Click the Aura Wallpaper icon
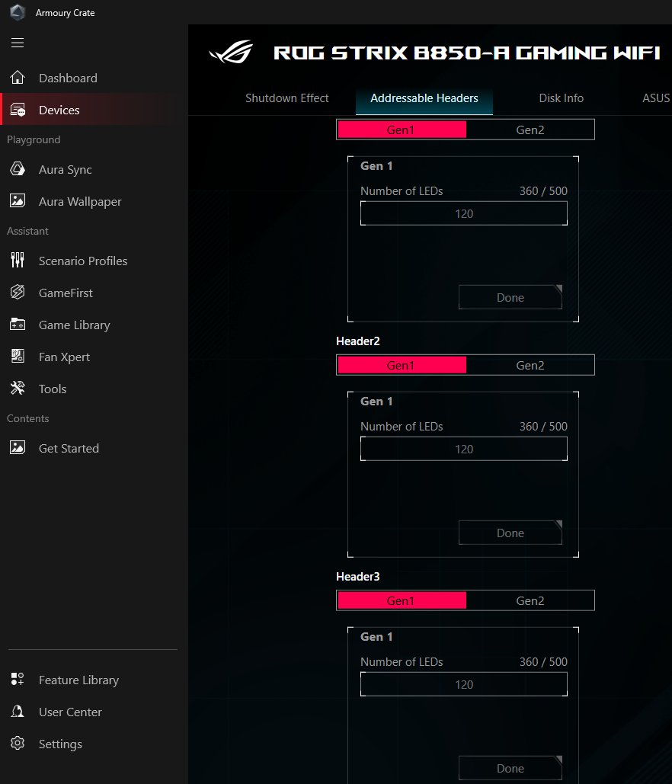 point(18,201)
